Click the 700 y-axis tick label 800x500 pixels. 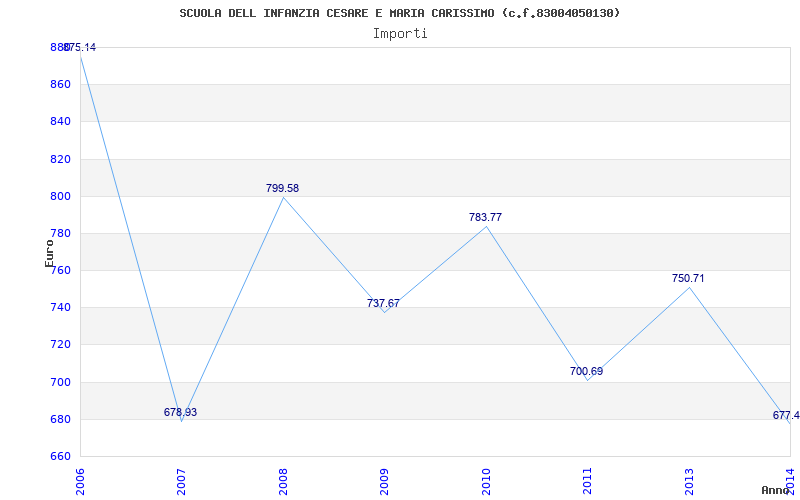(x=60, y=382)
